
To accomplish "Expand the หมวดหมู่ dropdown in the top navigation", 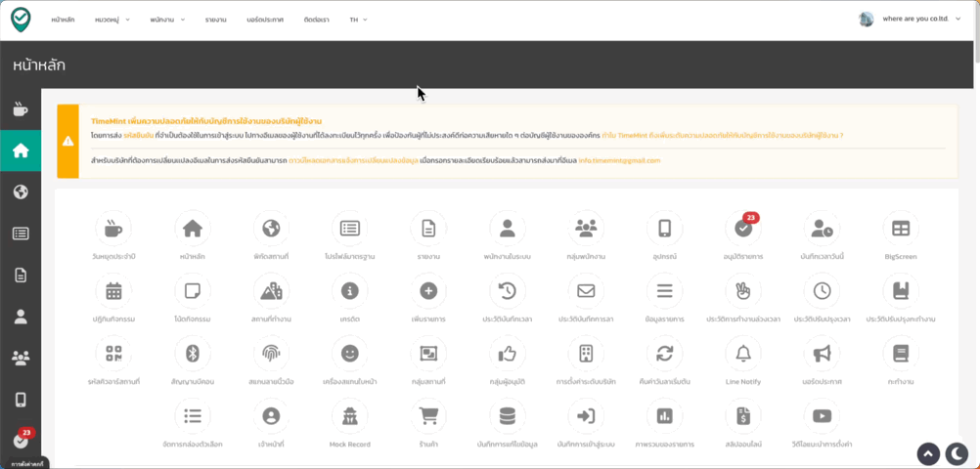I will point(112,20).
